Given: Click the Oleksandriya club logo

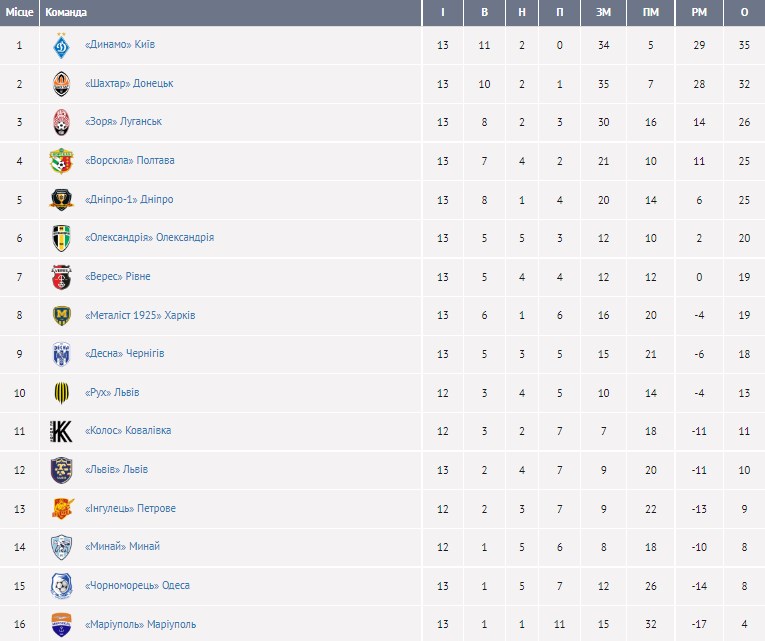Looking at the screenshot, I should pyautogui.click(x=61, y=238).
